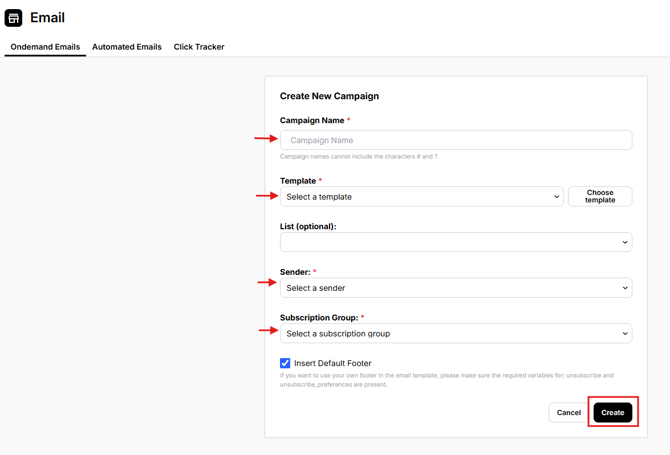Click the chevron arrow in Template field
The width and height of the screenshot is (670, 455).
pyautogui.click(x=556, y=197)
